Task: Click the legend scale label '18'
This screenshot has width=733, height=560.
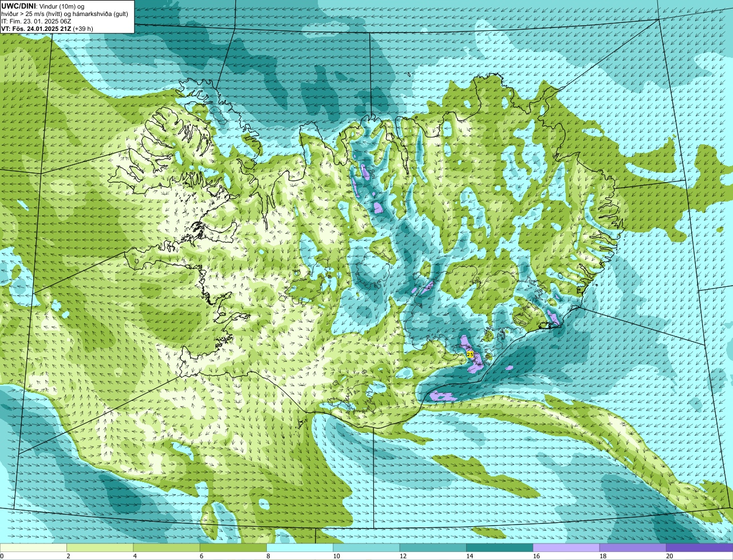Action: tap(603, 556)
